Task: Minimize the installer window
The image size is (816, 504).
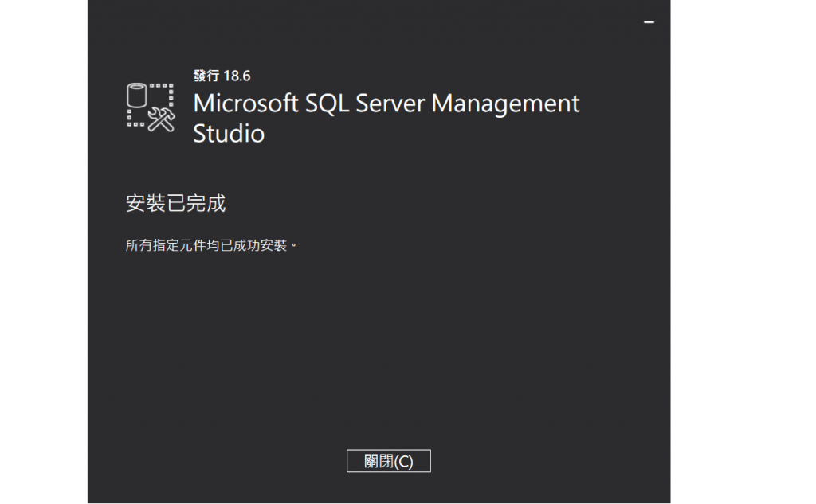Action: tap(649, 23)
